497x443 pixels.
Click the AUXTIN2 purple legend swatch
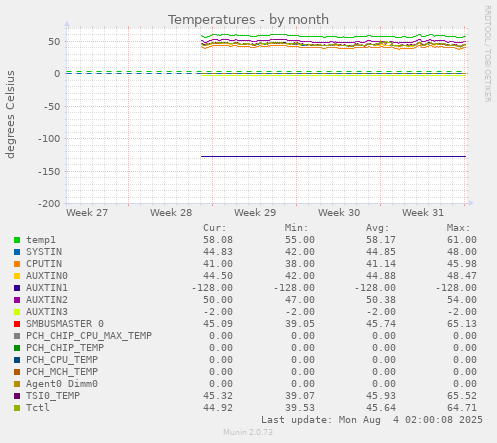tap(17, 300)
